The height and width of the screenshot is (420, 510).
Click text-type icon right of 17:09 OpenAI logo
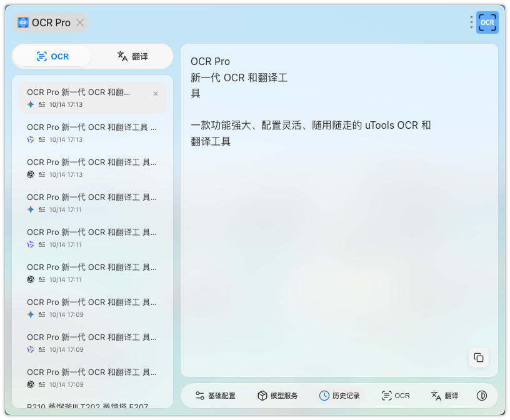pos(42,384)
